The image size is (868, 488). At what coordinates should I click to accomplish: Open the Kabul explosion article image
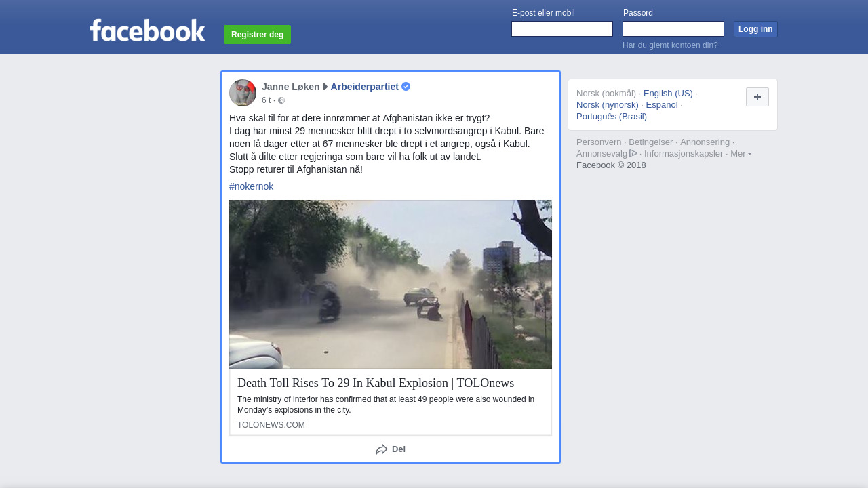point(390,284)
